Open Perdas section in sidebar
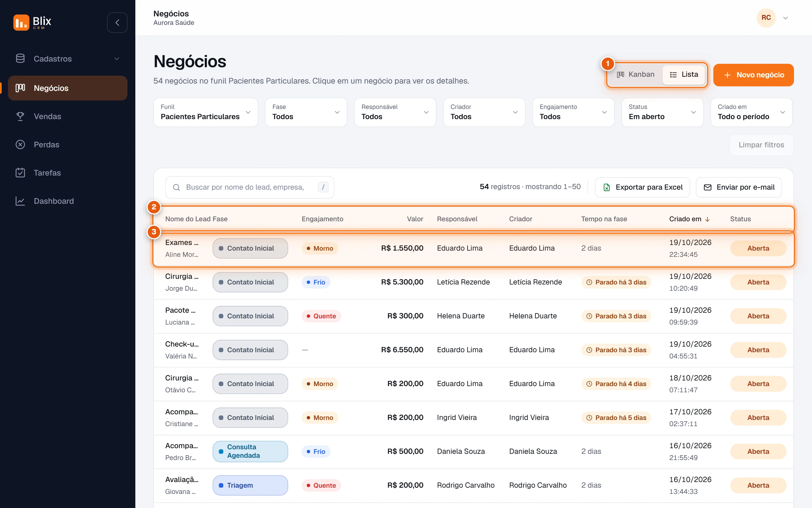812x508 pixels. [67, 144]
